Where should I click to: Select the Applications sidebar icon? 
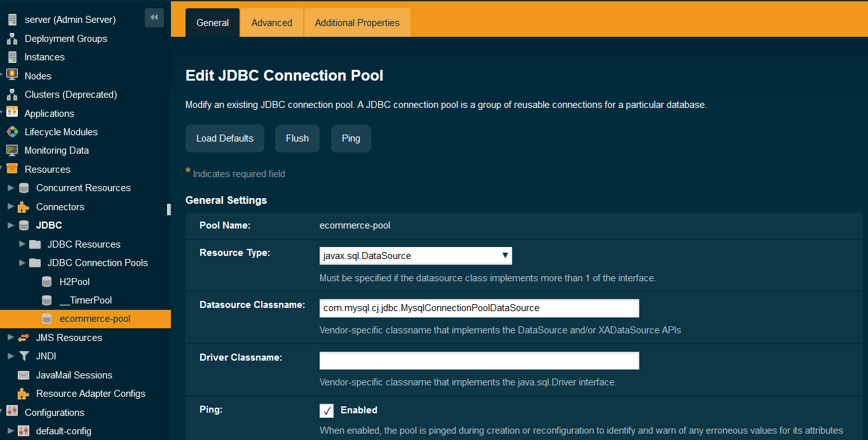pos(11,113)
